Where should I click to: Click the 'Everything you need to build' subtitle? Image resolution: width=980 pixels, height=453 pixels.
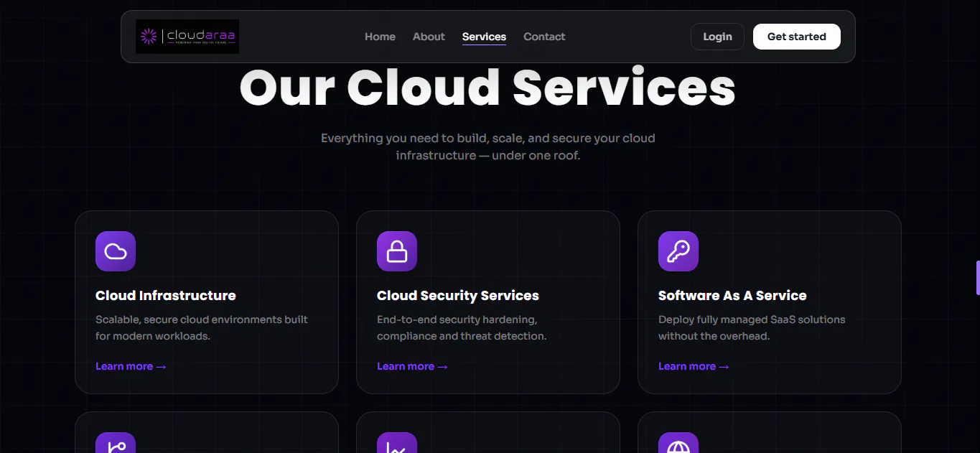coord(488,146)
